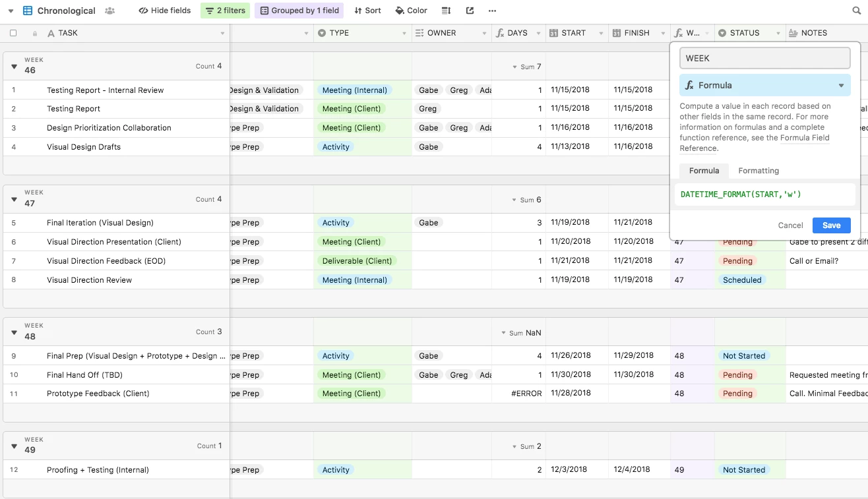Click the NOTES long text icon
This screenshot has width=868, height=499.
click(793, 33)
